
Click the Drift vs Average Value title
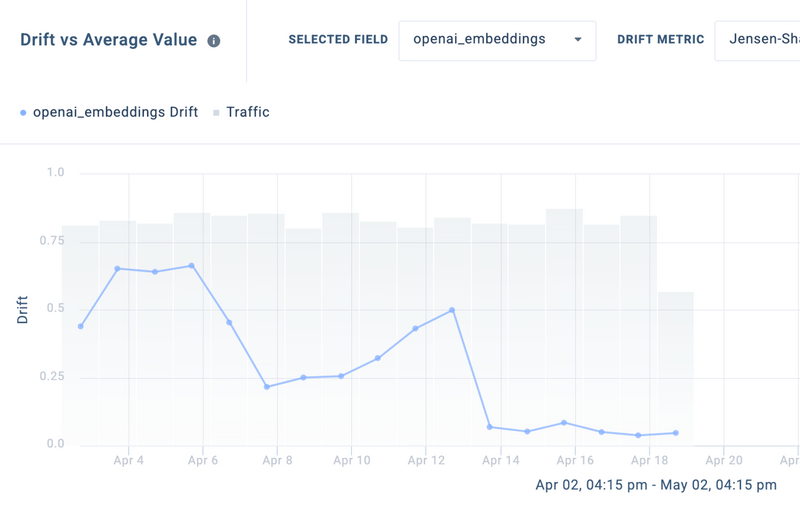coord(108,40)
